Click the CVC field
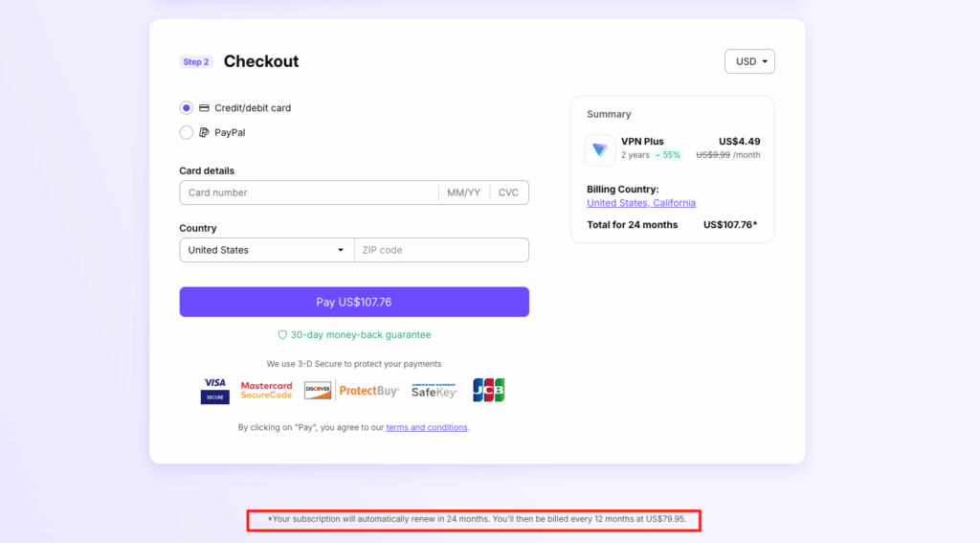The image size is (980, 543). tap(509, 192)
